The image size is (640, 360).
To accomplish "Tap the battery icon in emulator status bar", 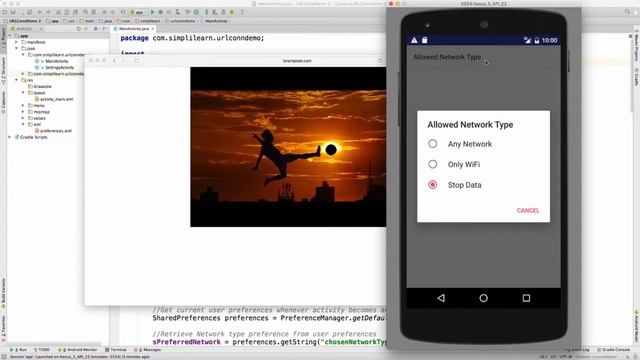I will (x=537, y=40).
